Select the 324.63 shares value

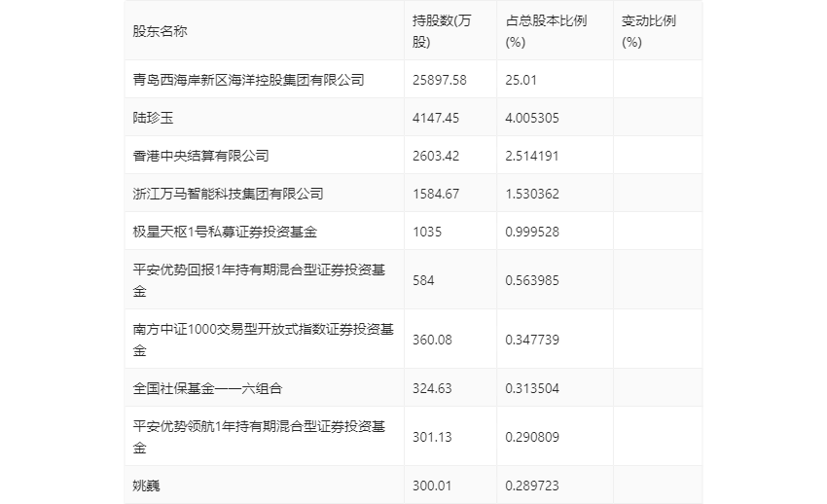coord(432,388)
